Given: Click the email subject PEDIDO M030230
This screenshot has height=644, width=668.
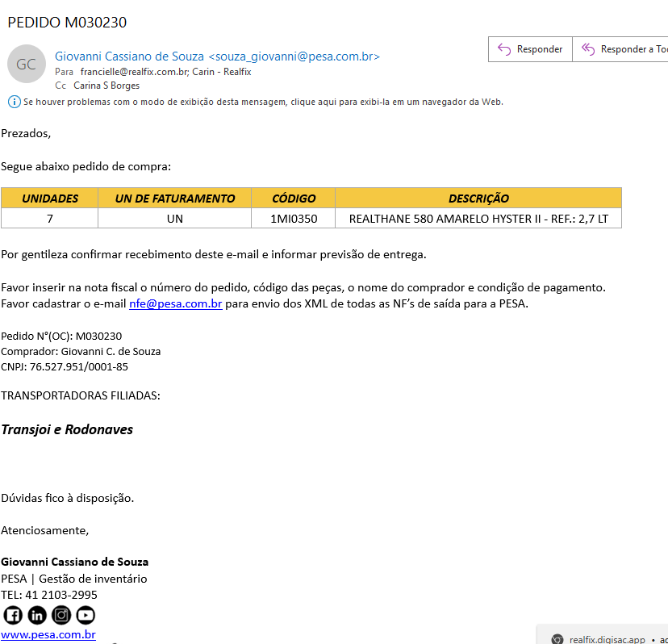Looking at the screenshot, I should pyautogui.click(x=67, y=23).
